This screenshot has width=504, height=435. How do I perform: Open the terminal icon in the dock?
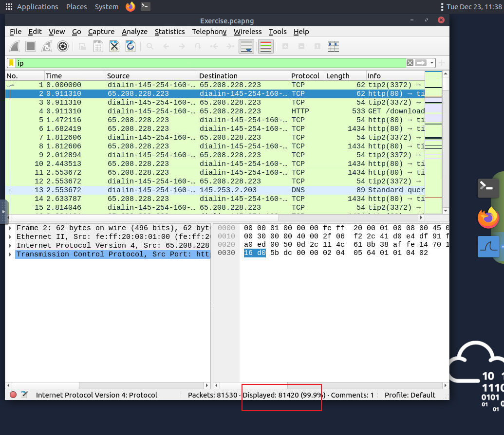[x=488, y=188]
